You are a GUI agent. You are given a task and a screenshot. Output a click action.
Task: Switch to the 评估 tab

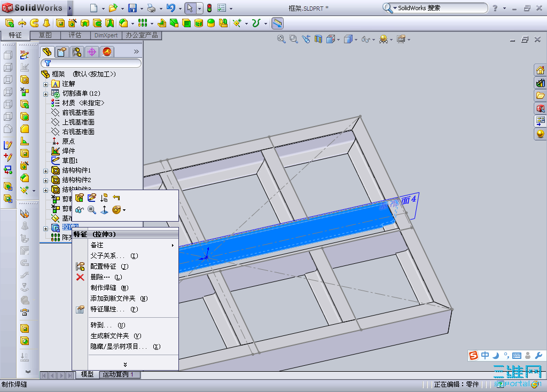[75, 35]
